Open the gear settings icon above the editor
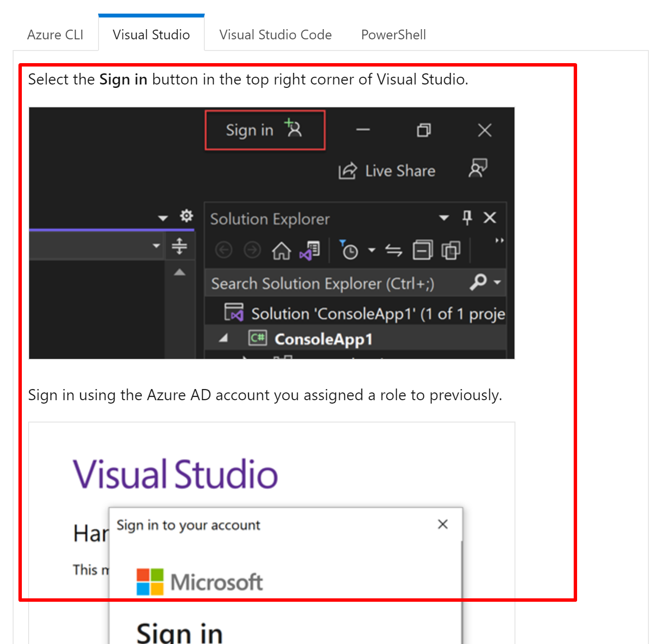Screen dimensions: 663x644 (186, 216)
